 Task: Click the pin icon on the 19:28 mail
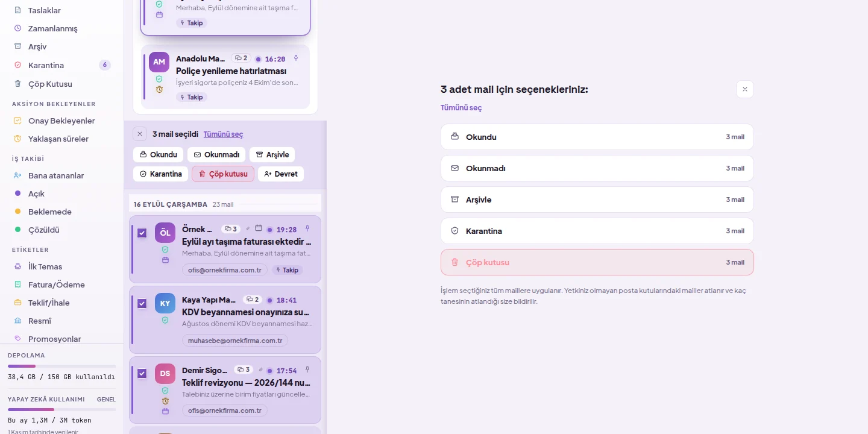[307, 228]
